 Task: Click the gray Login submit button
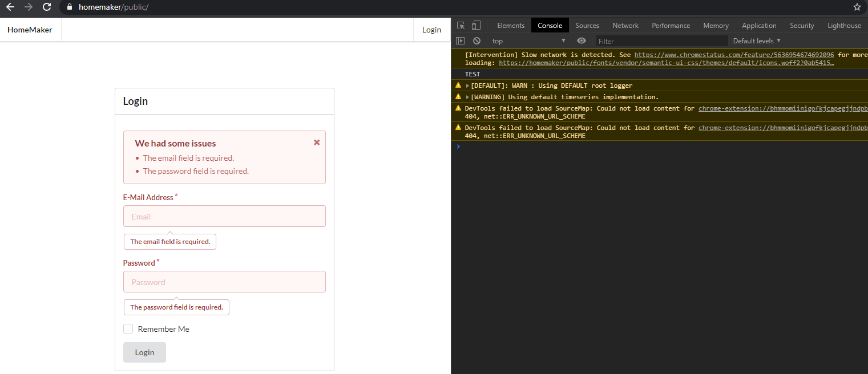click(144, 352)
